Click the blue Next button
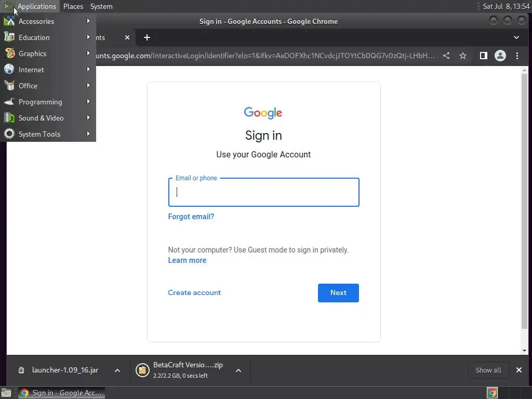The image size is (532, 399). tap(338, 293)
